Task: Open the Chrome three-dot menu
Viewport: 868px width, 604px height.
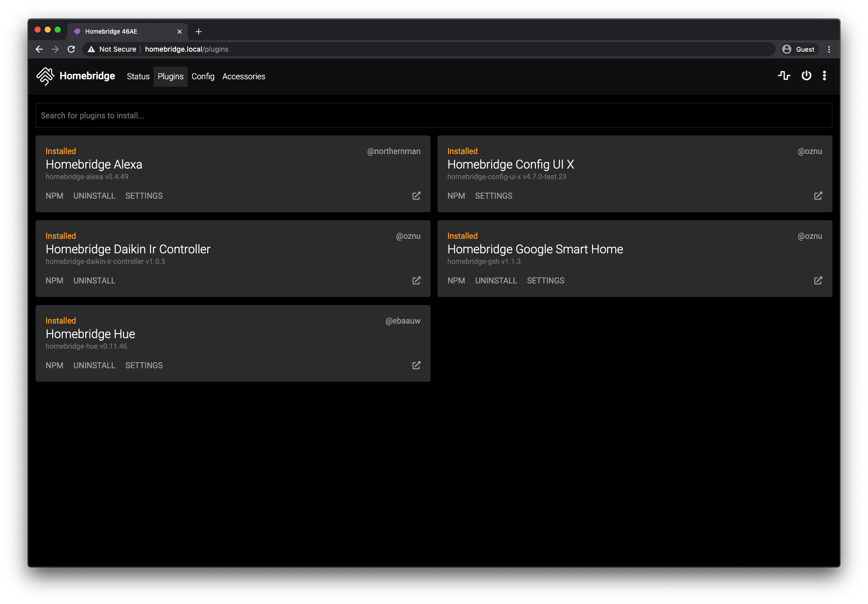Action: pyautogui.click(x=829, y=49)
